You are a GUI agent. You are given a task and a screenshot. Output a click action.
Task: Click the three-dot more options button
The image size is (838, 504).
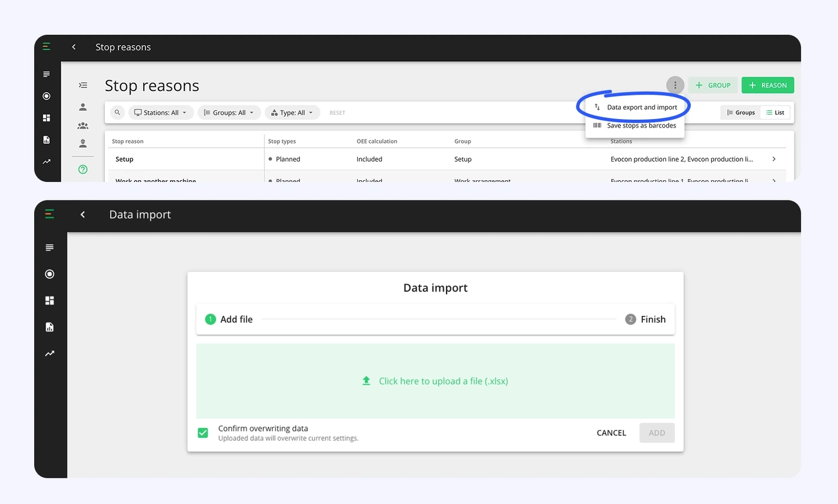[675, 85]
